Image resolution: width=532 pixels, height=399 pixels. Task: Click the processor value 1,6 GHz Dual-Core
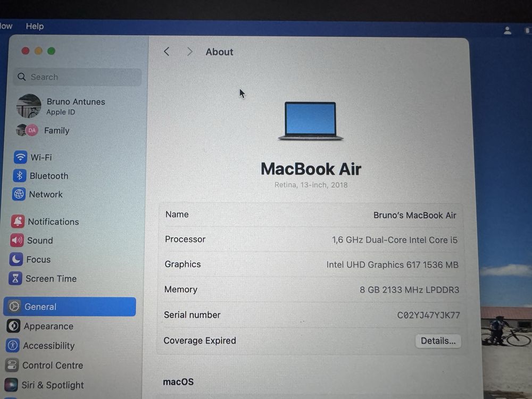[394, 240]
